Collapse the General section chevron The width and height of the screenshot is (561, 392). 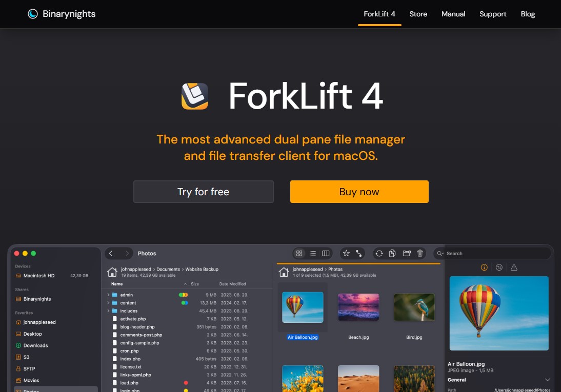tap(547, 380)
